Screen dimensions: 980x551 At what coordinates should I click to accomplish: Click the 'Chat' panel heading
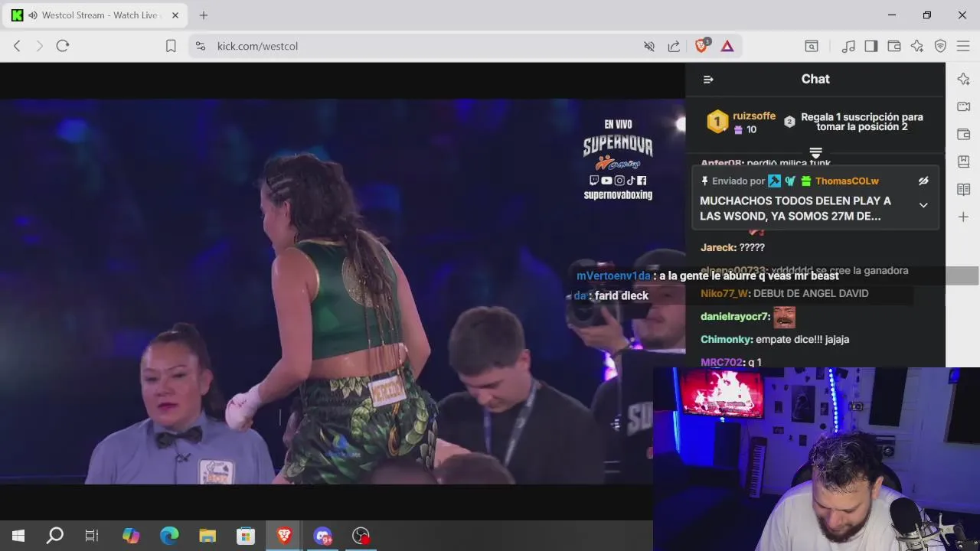coord(815,79)
